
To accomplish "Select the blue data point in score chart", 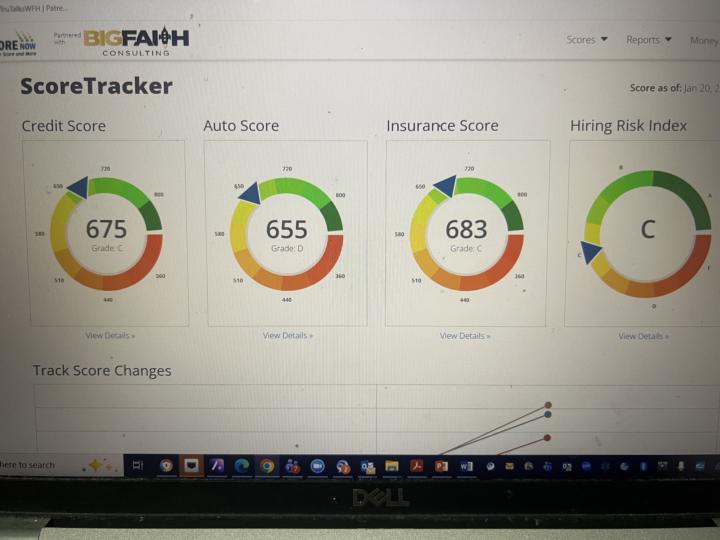I will click(x=548, y=415).
